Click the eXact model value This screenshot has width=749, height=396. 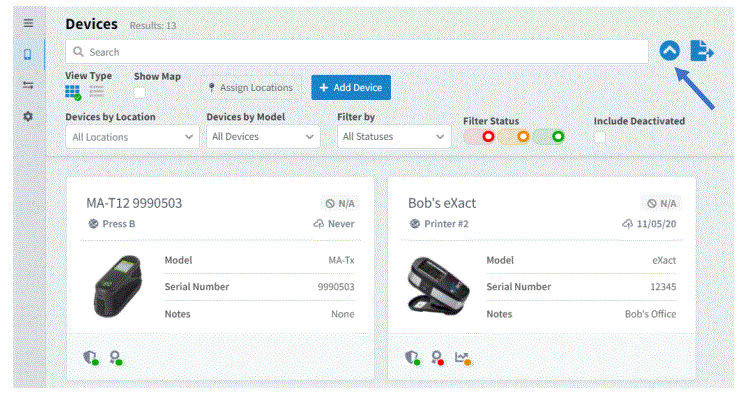point(664,260)
